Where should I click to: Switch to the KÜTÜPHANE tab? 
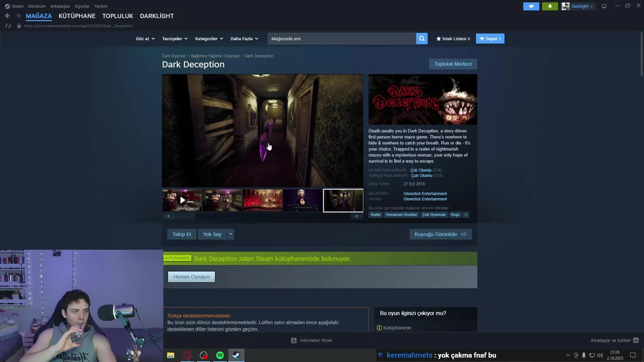[x=77, y=16]
